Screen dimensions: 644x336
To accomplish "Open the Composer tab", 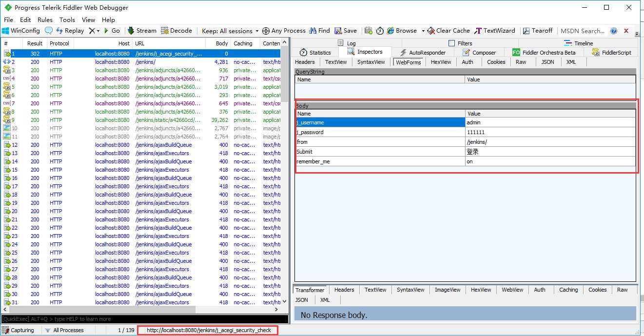I will [x=479, y=52].
